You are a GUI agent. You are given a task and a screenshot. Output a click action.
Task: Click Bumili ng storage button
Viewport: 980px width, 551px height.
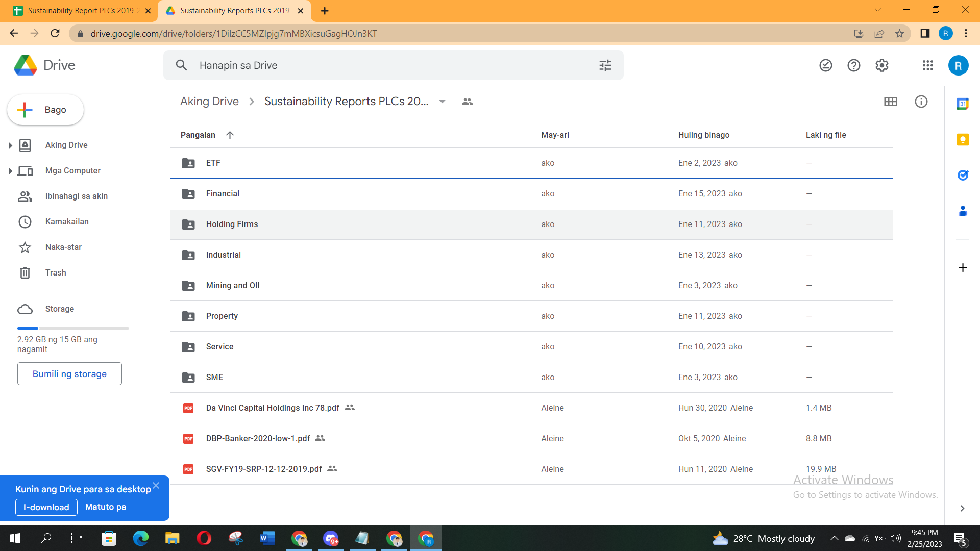pos(69,373)
